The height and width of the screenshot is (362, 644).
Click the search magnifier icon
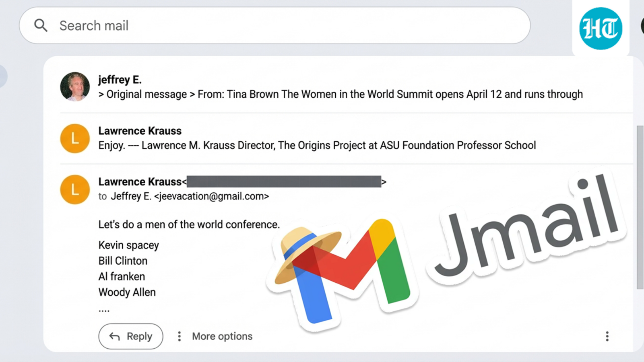pos(41,25)
